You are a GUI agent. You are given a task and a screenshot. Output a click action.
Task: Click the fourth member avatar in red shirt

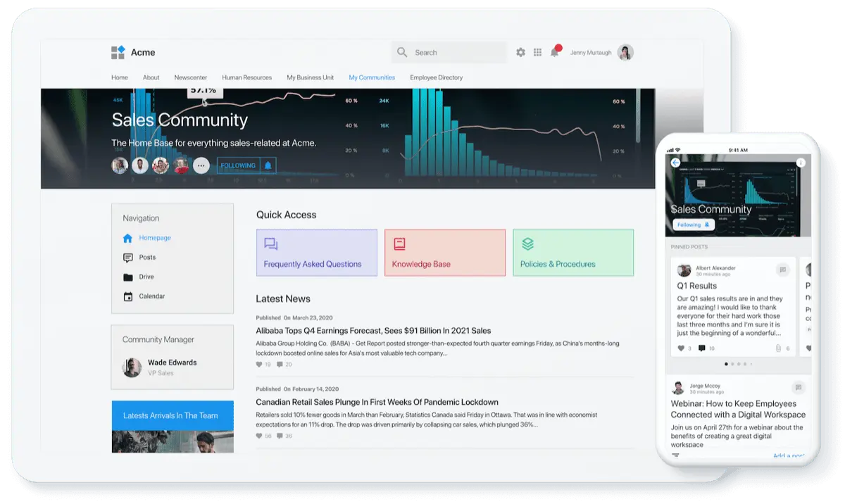[x=181, y=165]
